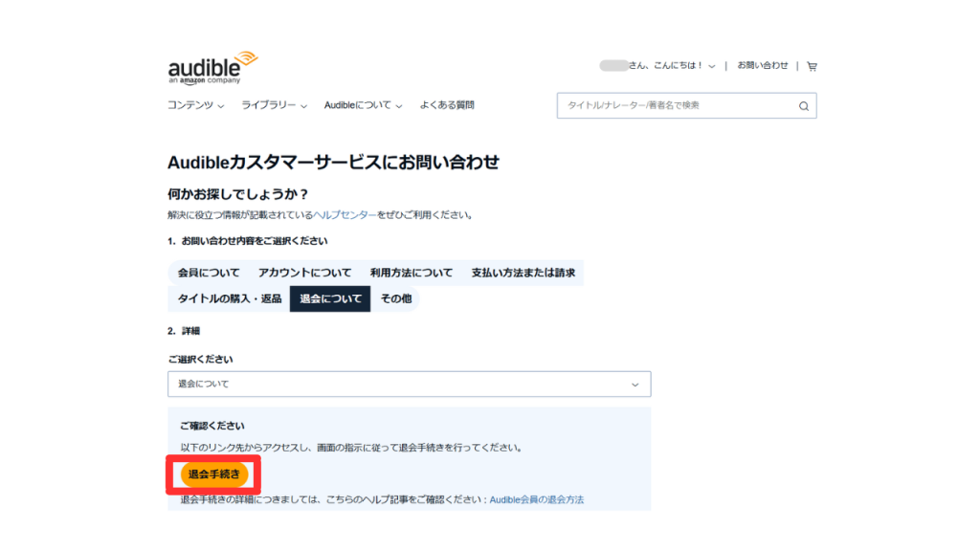
Task: Select the 支払い方法または請求 category
Action: 523,273
